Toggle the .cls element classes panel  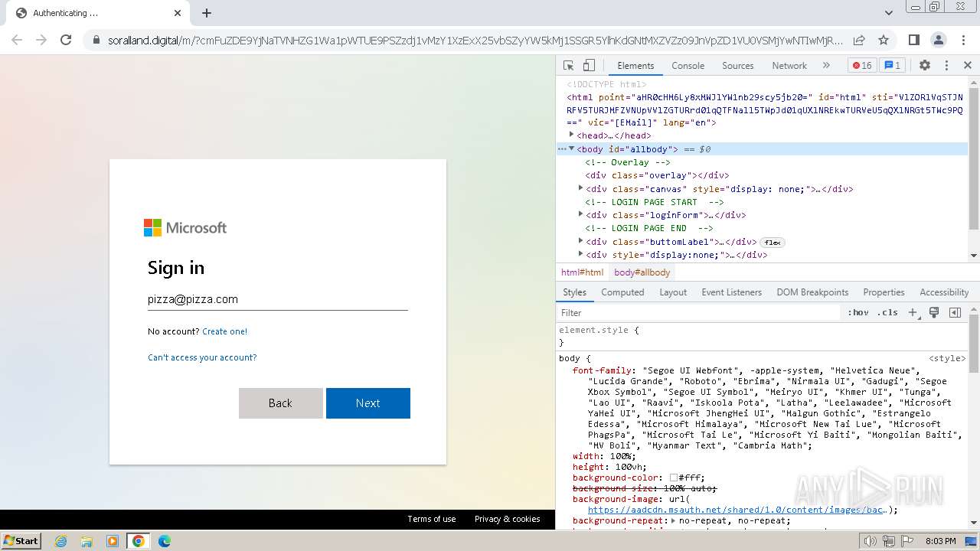point(887,313)
